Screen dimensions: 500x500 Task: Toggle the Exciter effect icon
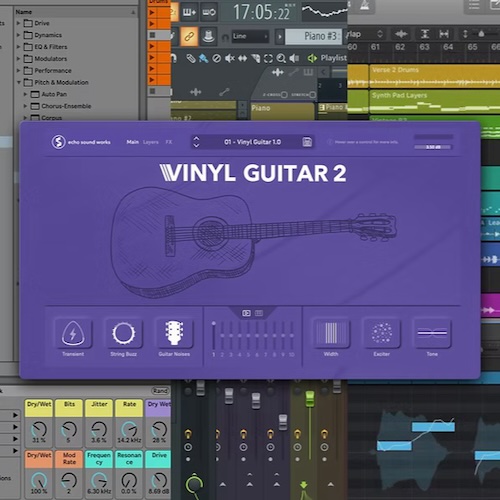(382, 333)
